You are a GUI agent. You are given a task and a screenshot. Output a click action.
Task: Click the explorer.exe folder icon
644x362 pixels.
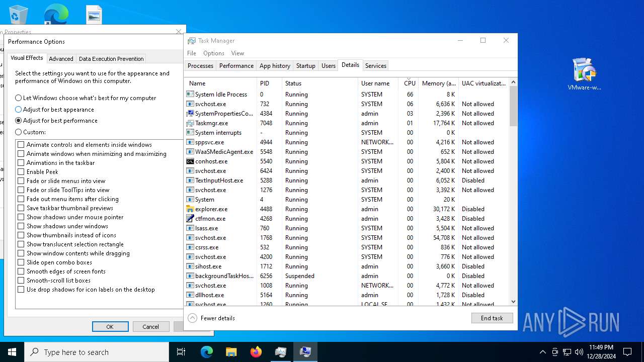click(x=190, y=209)
